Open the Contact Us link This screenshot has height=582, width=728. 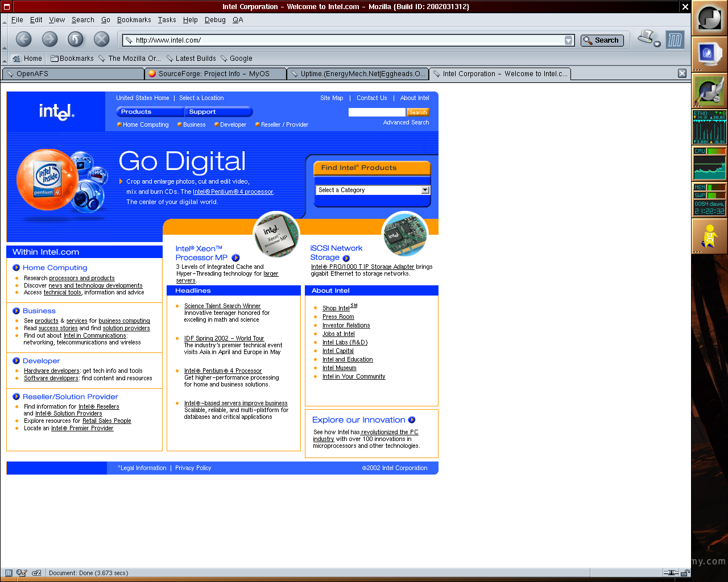click(x=372, y=98)
